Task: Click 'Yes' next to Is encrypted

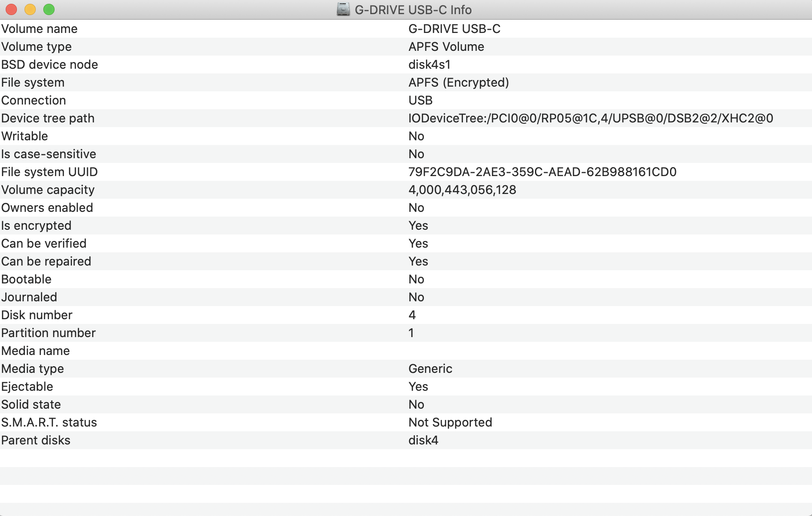Action: (418, 226)
